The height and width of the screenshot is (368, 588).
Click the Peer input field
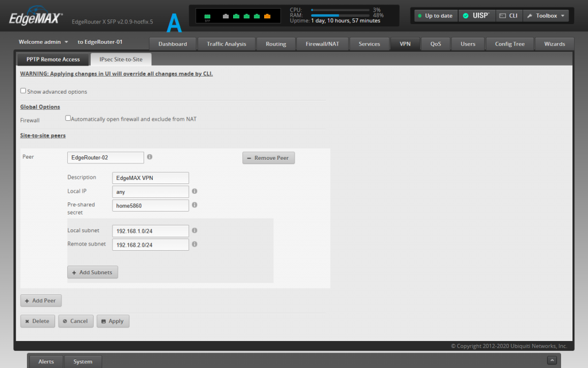coord(106,158)
